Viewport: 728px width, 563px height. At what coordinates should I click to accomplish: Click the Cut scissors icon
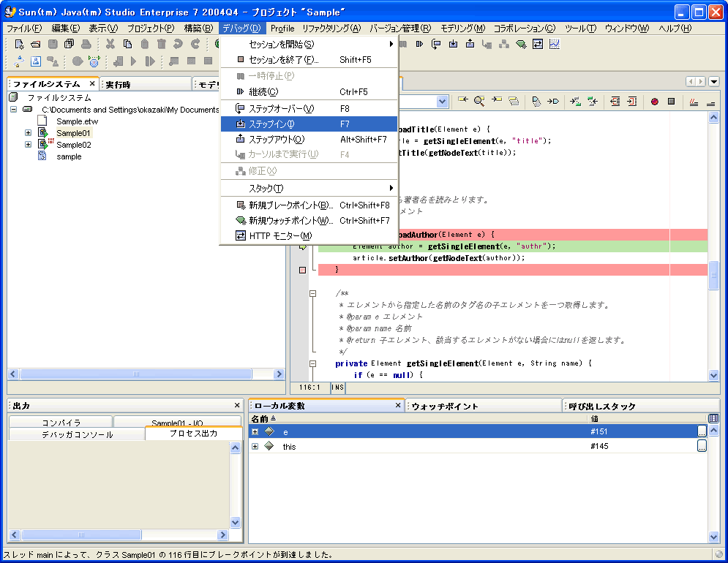[x=110, y=44]
